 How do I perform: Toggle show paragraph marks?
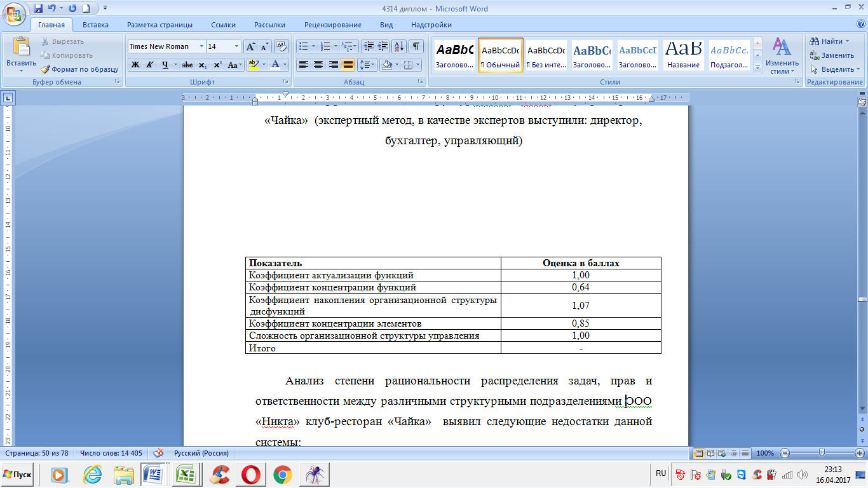[416, 46]
